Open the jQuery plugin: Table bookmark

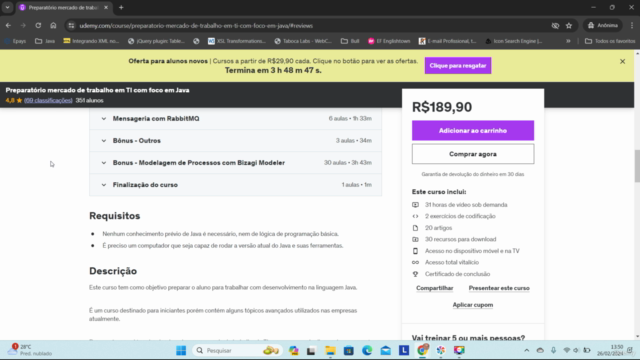pos(156,41)
